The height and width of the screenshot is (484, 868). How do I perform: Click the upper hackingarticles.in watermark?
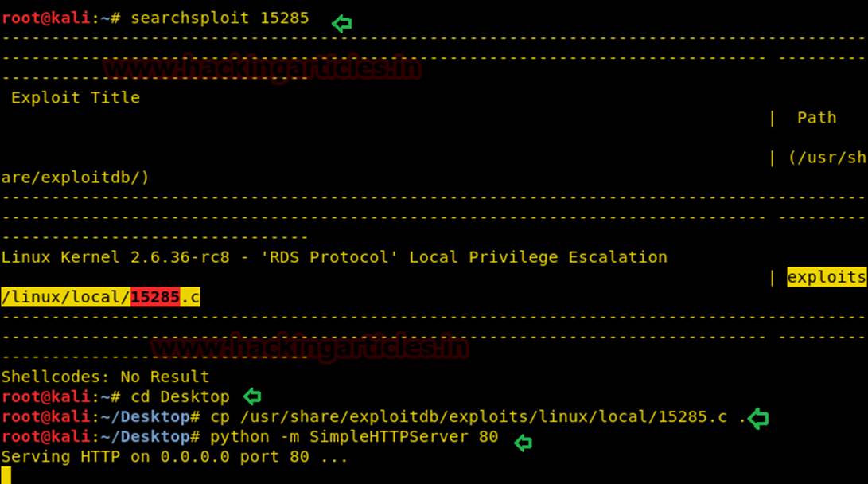tap(263, 68)
